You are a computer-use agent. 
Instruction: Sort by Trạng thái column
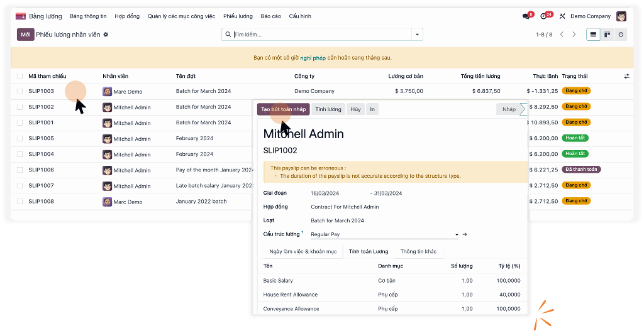click(x=575, y=76)
